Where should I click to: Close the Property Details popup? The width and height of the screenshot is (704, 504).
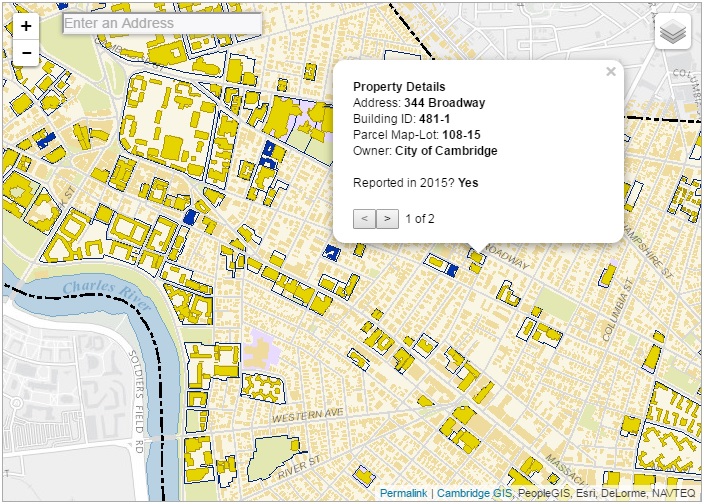point(611,71)
